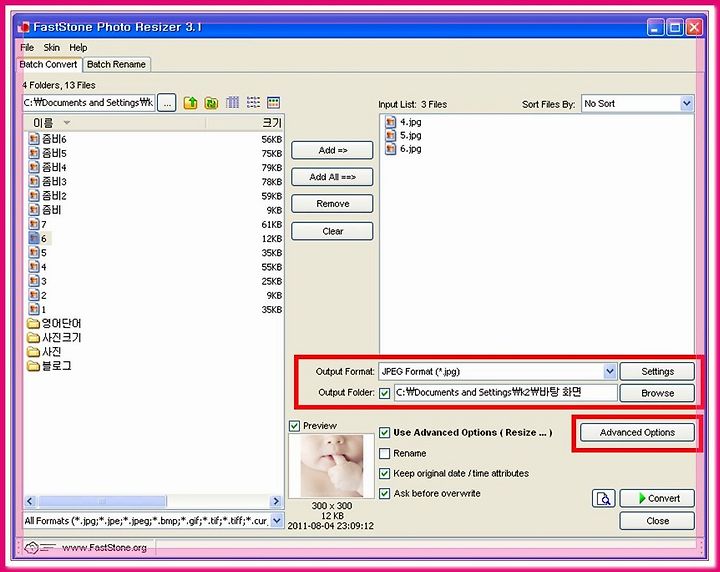Image resolution: width=720 pixels, height=572 pixels.
Task: Start conversion with Convert button
Action: click(x=657, y=498)
